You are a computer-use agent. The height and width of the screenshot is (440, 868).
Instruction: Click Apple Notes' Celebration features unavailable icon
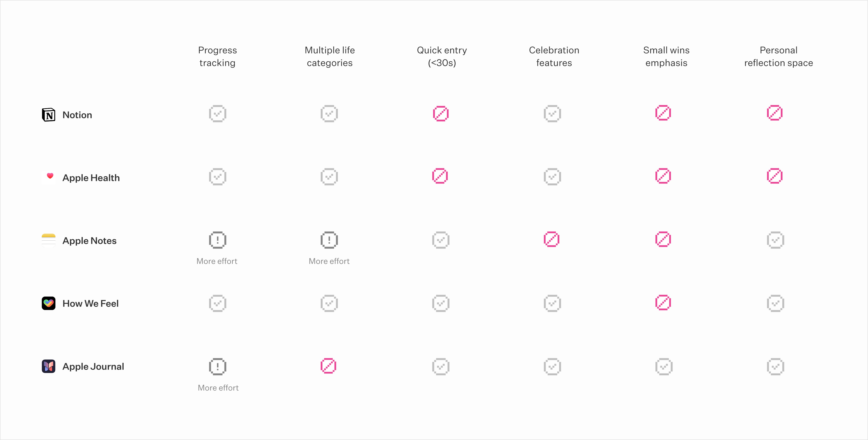552,239
